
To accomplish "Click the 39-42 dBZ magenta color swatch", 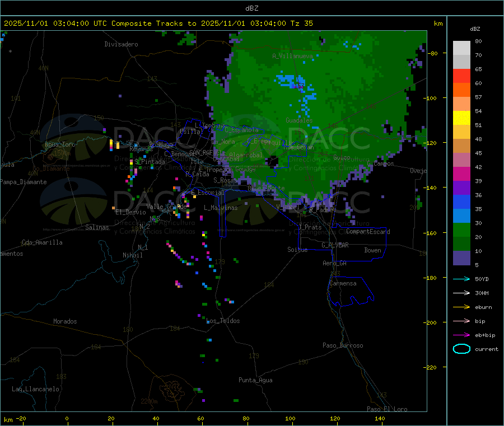I will (x=461, y=174).
